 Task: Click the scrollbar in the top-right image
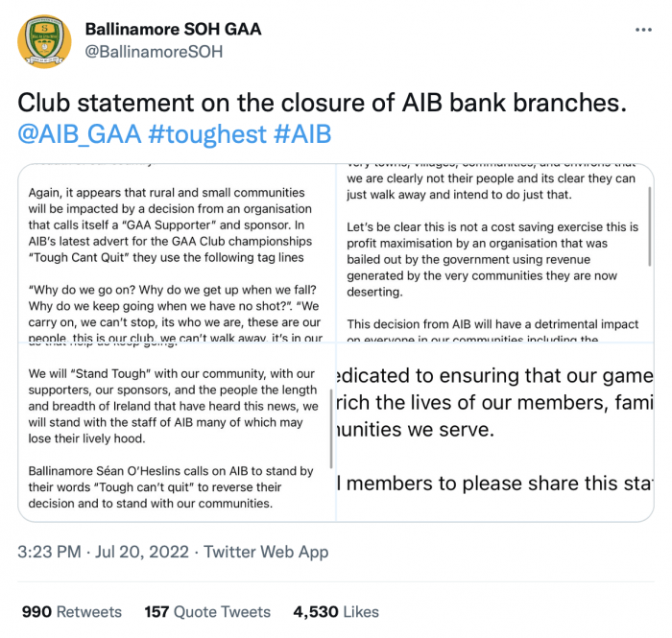pyautogui.click(x=650, y=226)
